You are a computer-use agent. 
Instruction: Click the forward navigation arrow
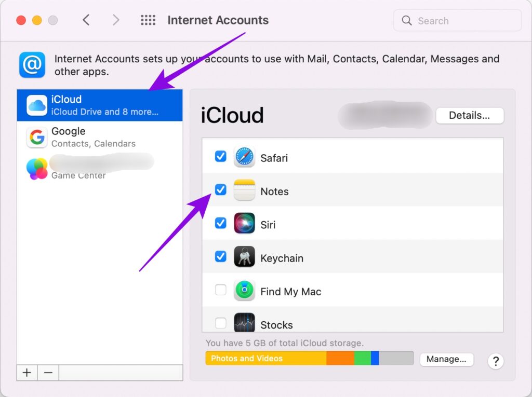tap(116, 20)
